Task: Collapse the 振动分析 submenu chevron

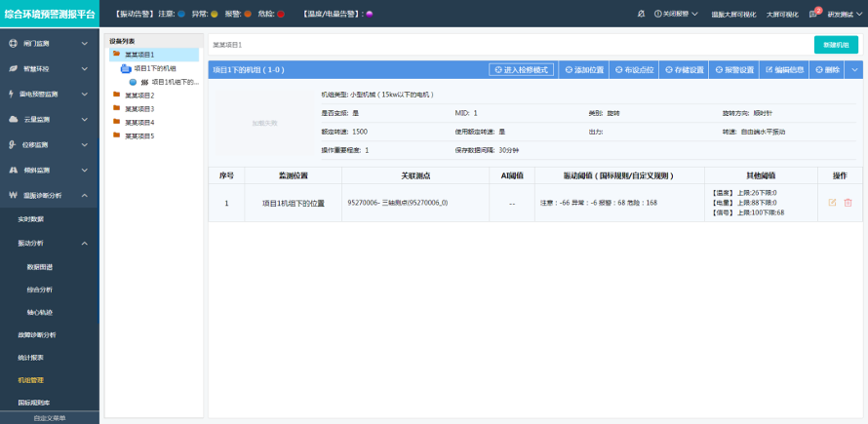Action: tap(84, 243)
